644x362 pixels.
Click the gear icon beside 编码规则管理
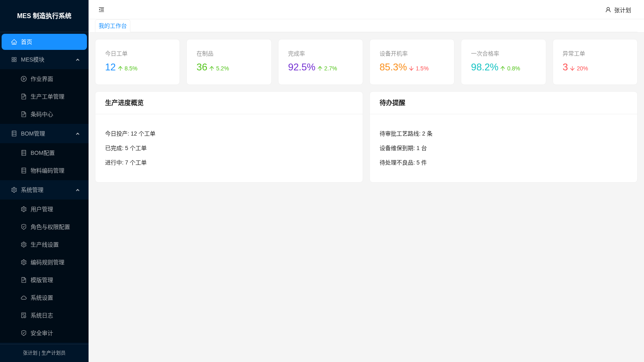click(24, 262)
